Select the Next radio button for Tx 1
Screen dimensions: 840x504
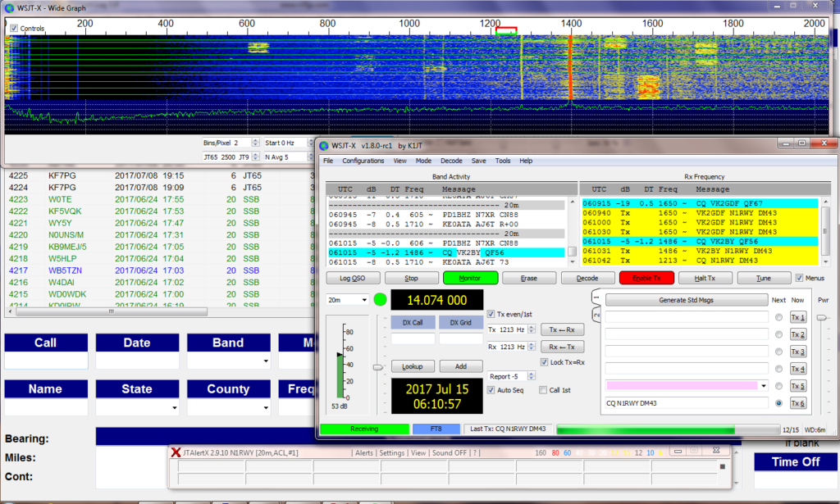pos(778,317)
